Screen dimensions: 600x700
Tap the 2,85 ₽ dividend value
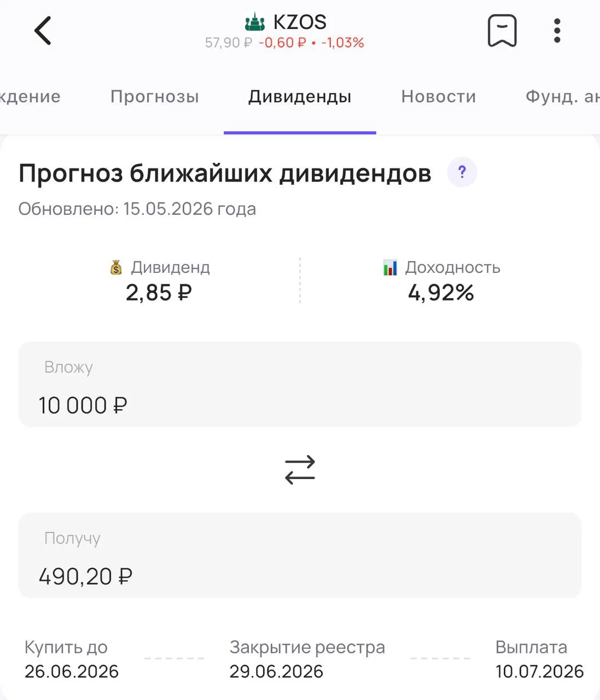[159, 293]
